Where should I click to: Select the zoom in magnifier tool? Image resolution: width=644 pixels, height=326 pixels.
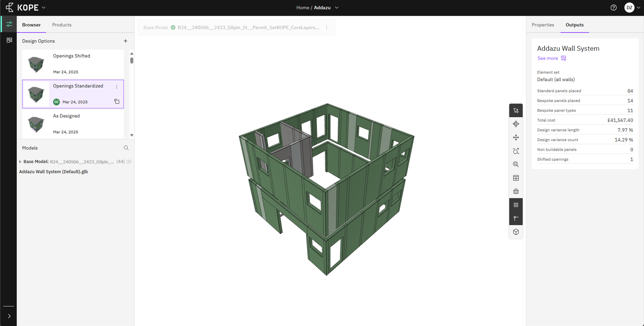coord(516,164)
